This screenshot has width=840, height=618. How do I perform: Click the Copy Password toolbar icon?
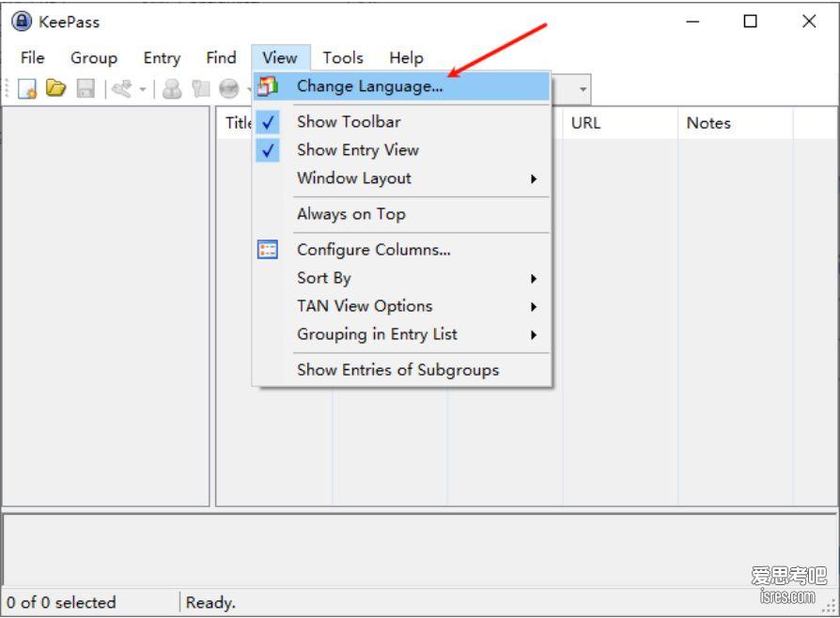201,89
